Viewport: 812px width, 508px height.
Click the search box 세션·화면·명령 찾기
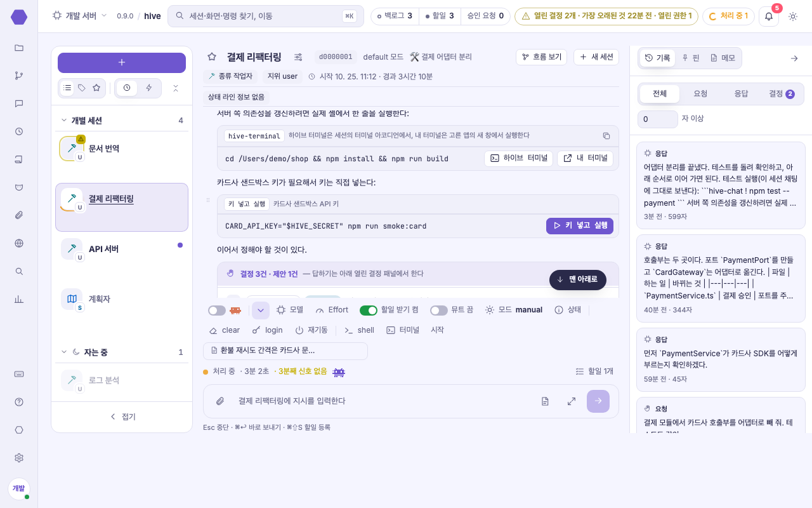coord(266,16)
